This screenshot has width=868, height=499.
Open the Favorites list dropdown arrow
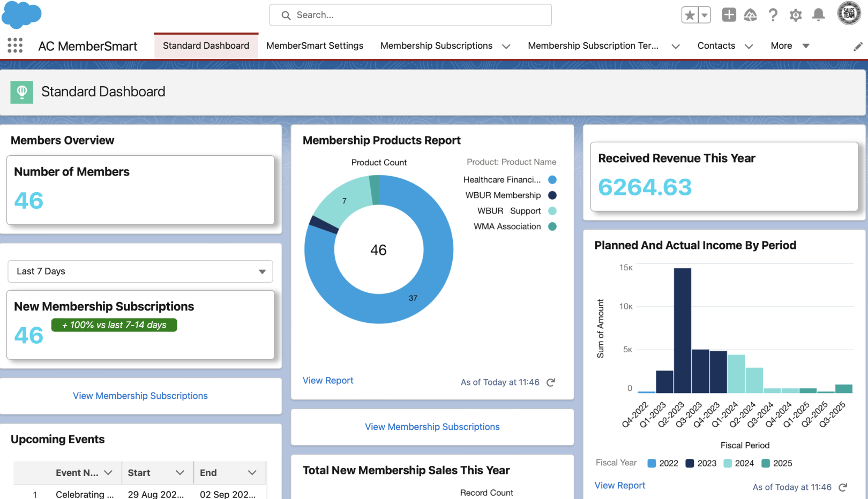coord(705,15)
